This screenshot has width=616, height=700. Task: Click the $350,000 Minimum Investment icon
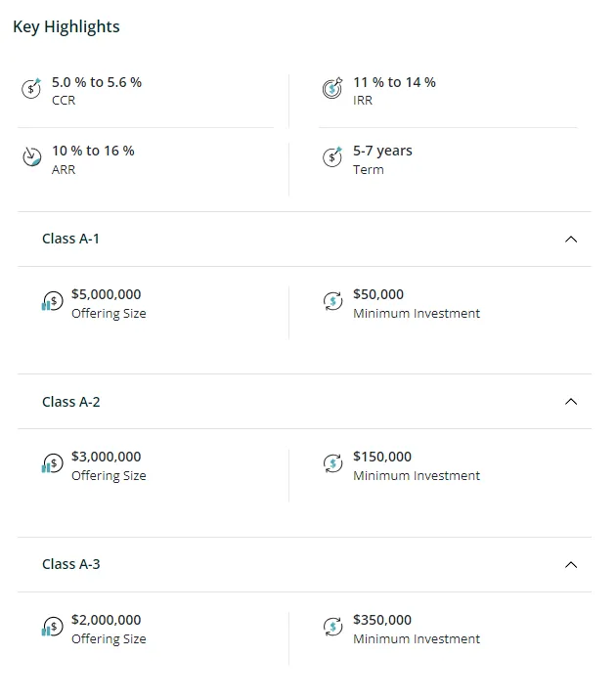[x=332, y=627]
